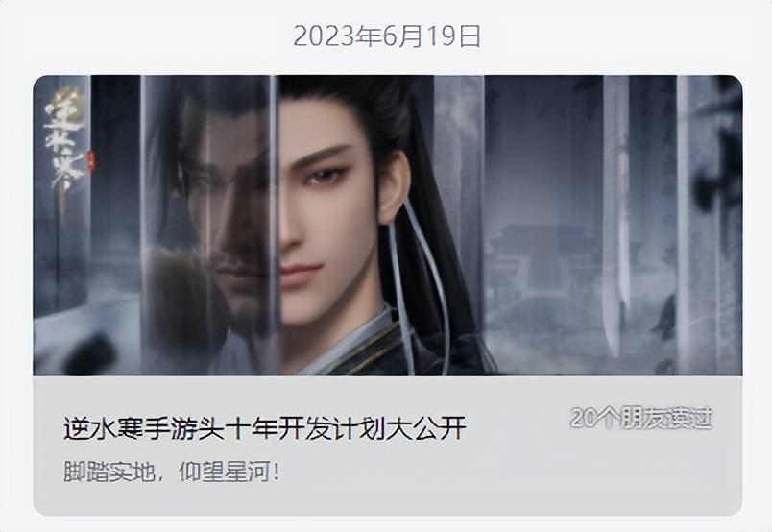Open the article cover image
This screenshot has width=772, height=532.
coord(388,225)
